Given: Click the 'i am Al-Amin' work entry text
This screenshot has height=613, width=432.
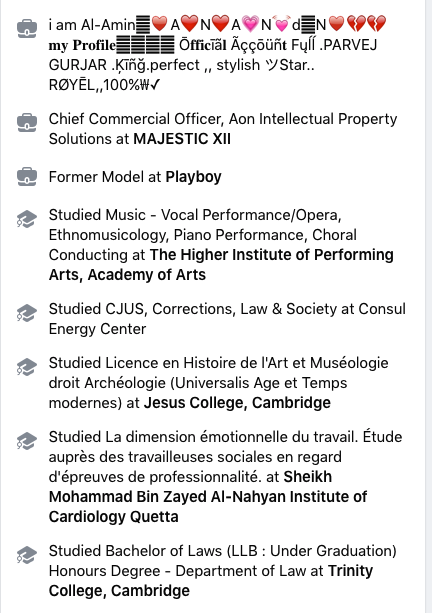Looking at the screenshot, I should (217, 55).
